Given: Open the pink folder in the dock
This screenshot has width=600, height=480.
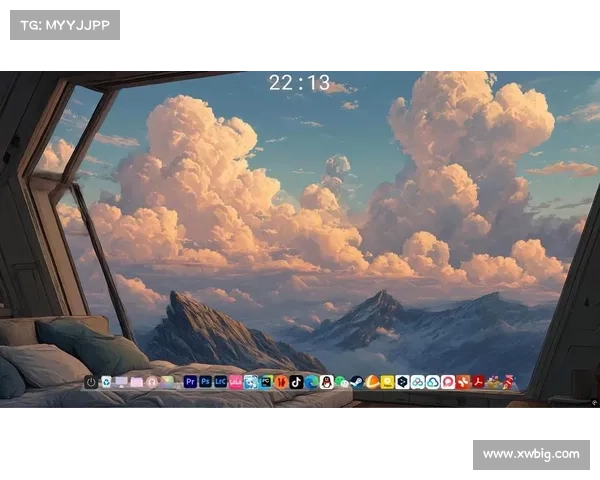Looking at the screenshot, I should [136, 381].
